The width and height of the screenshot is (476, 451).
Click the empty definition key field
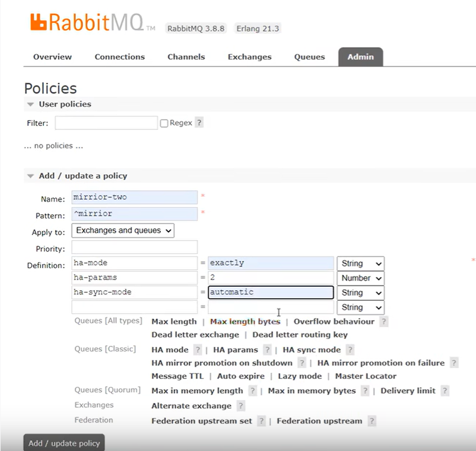(x=134, y=306)
